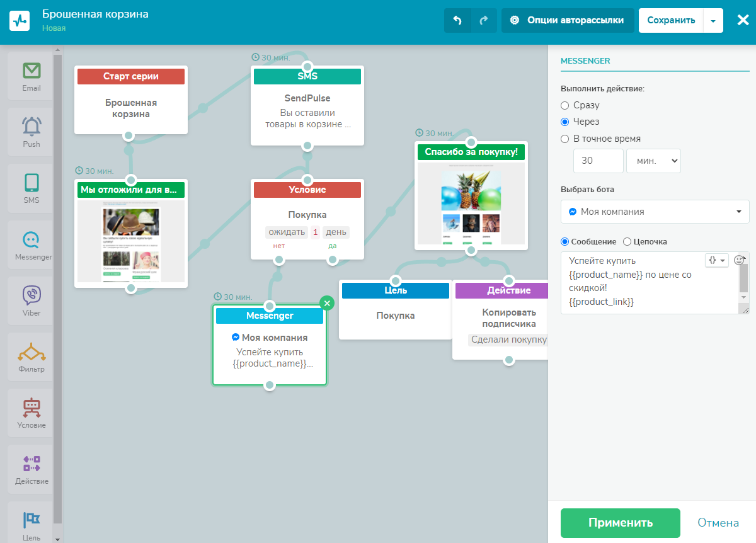Choose the Сразу radio option
The image size is (756, 543).
pos(565,105)
